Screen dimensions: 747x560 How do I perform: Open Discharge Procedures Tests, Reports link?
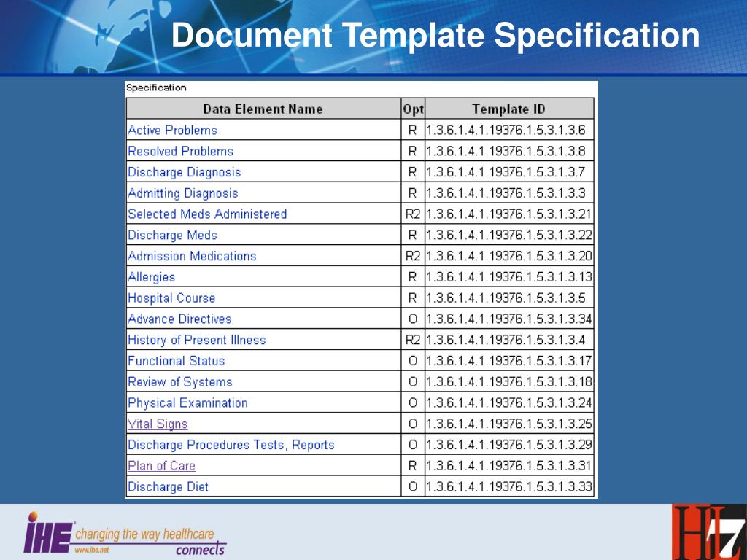click(x=231, y=444)
